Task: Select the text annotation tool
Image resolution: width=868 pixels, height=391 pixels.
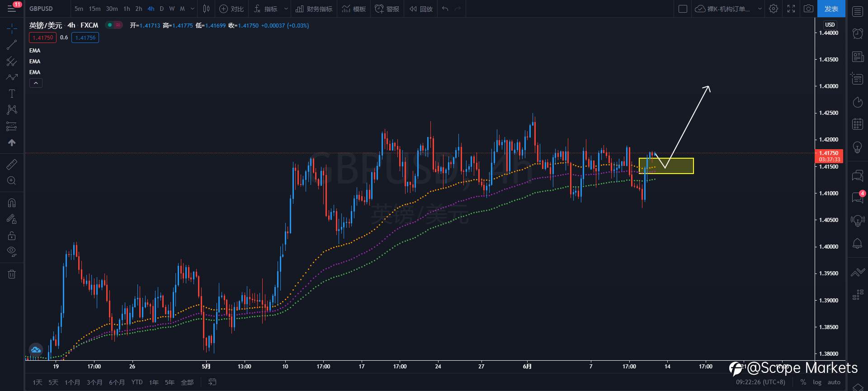Action: click(x=12, y=94)
